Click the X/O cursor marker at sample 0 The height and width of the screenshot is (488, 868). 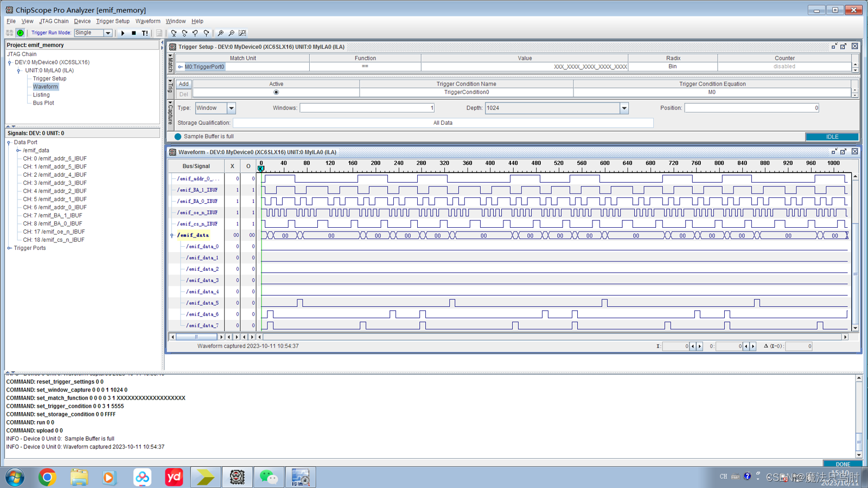[x=261, y=169]
